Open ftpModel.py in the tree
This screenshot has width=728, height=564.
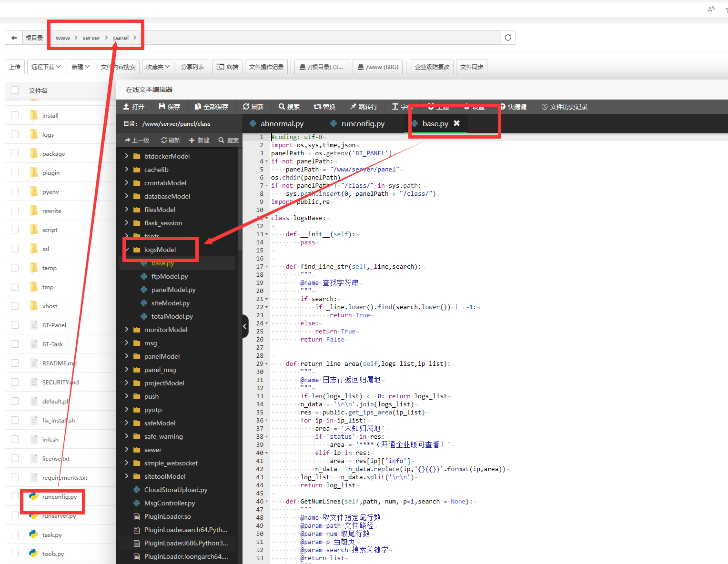pos(170,276)
